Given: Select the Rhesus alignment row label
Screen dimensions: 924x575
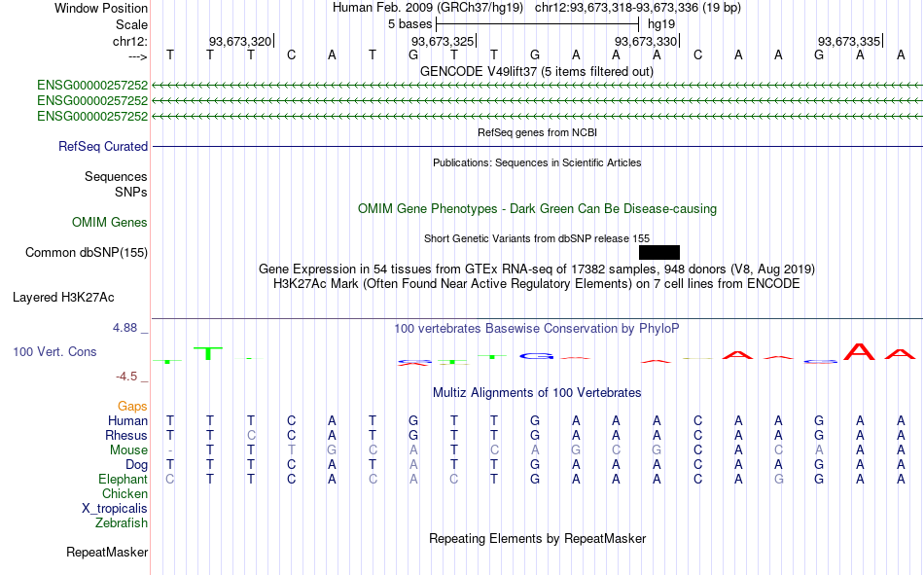Looking at the screenshot, I should (126, 435).
